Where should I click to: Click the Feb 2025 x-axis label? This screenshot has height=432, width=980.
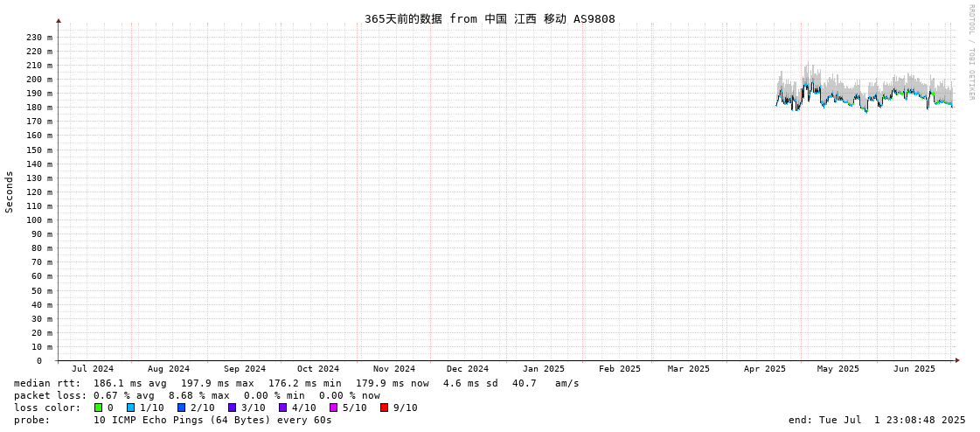(x=620, y=369)
